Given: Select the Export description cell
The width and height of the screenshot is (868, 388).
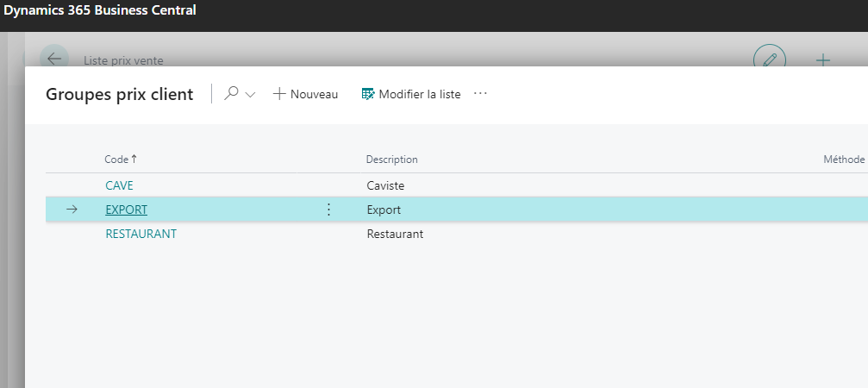Looking at the screenshot, I should 384,210.
